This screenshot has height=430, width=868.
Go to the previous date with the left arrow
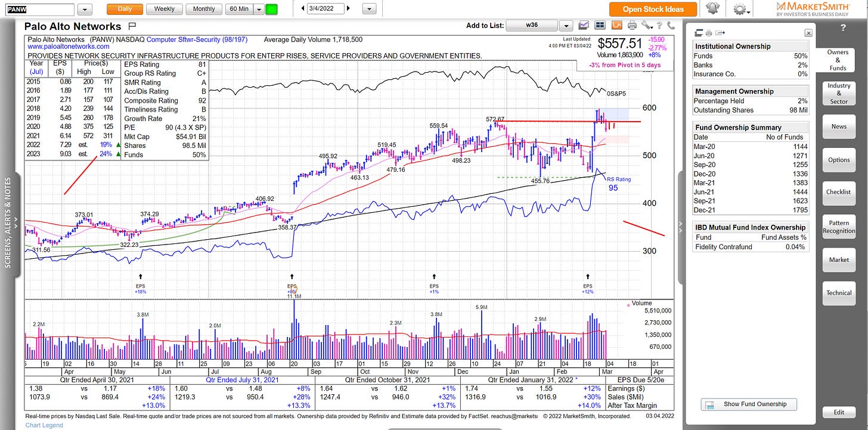(303, 9)
